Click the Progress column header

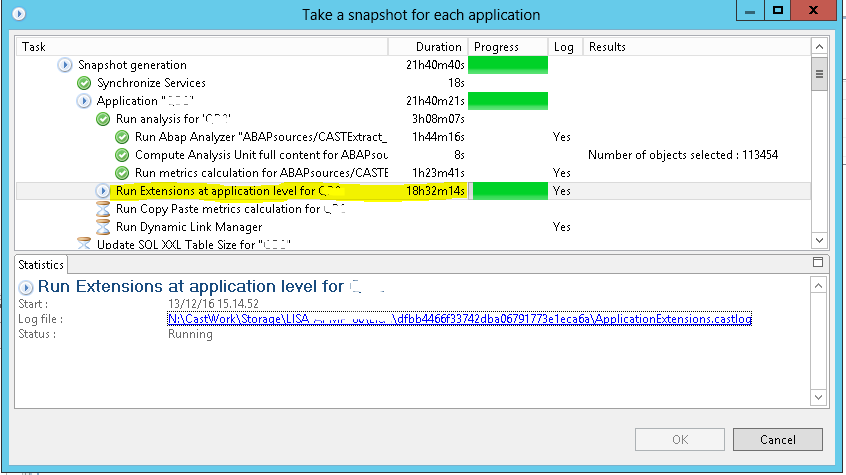[x=508, y=47]
